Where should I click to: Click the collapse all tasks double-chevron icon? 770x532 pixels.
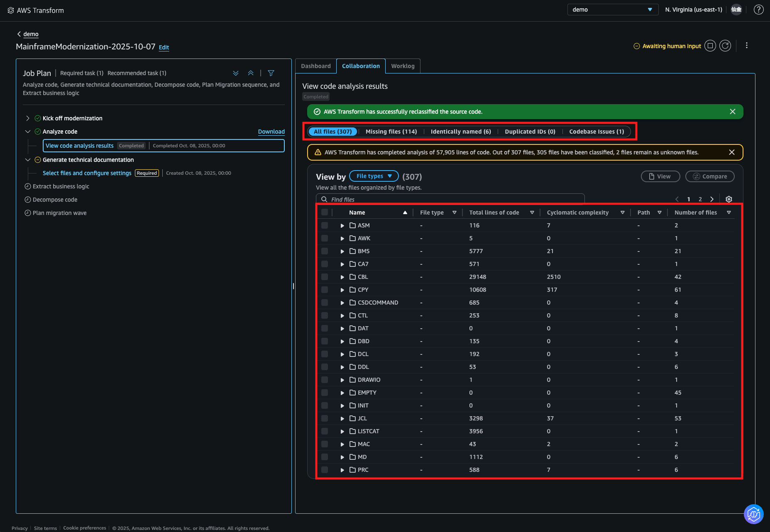click(x=251, y=73)
